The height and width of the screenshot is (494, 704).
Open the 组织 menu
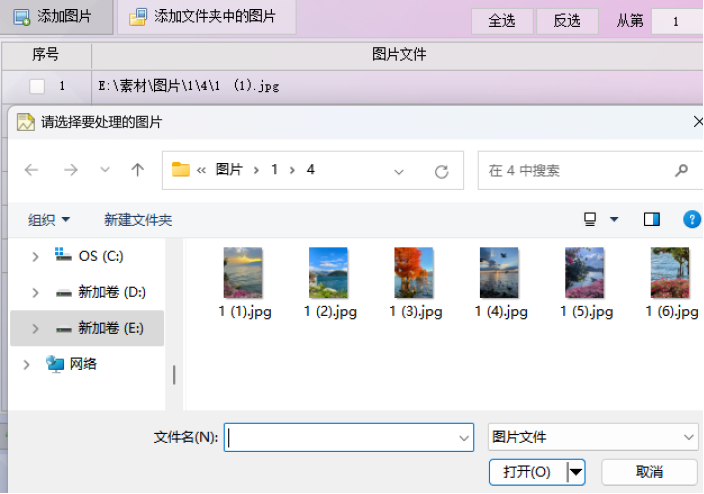tap(48, 220)
